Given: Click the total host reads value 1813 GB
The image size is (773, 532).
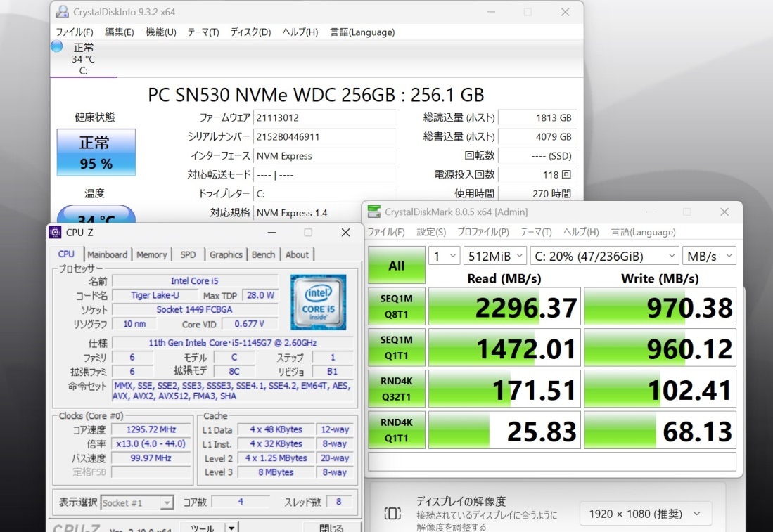Looking at the screenshot, I should 537,118.
